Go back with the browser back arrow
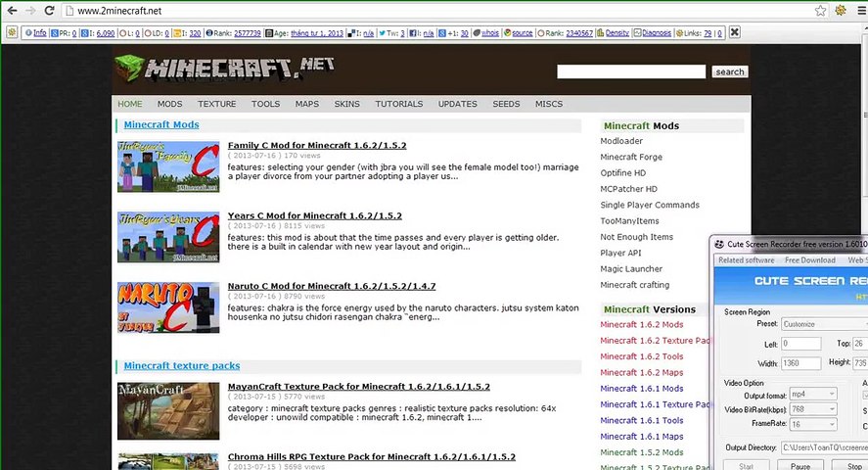 coord(12,11)
